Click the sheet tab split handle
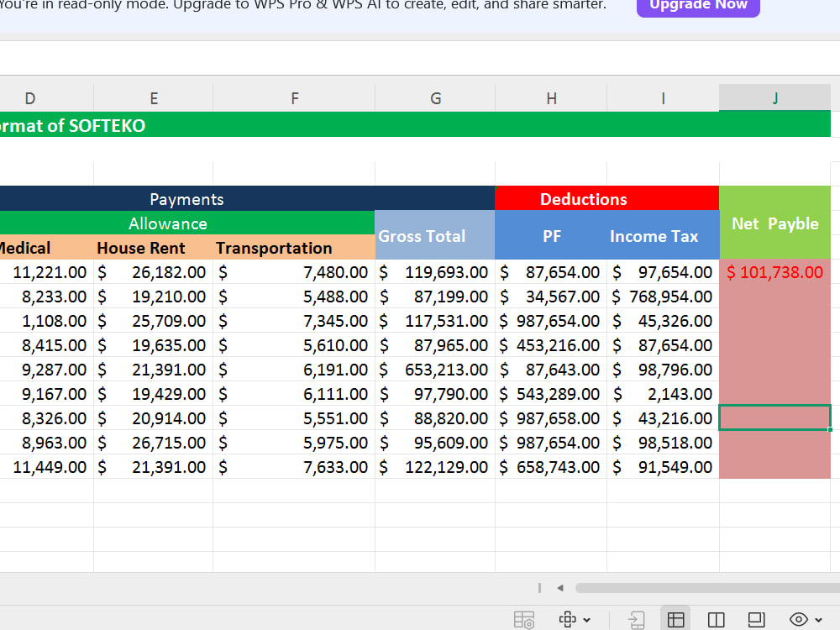Viewport: 840px width, 630px height. [539, 588]
